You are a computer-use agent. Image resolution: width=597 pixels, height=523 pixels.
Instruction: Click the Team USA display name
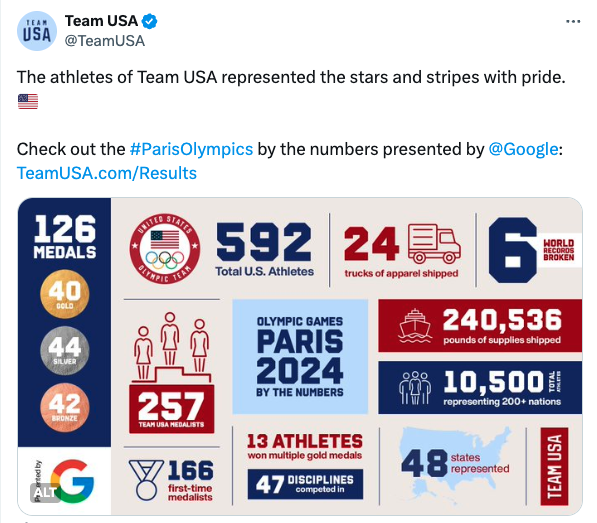pyautogui.click(x=101, y=21)
